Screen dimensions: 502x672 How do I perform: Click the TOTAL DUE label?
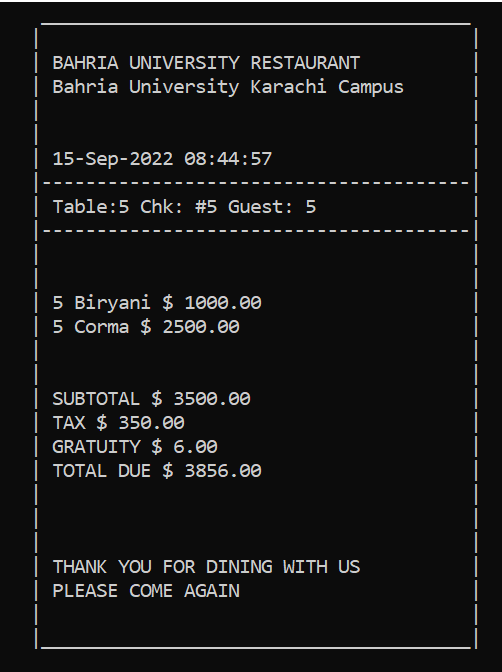(102, 471)
